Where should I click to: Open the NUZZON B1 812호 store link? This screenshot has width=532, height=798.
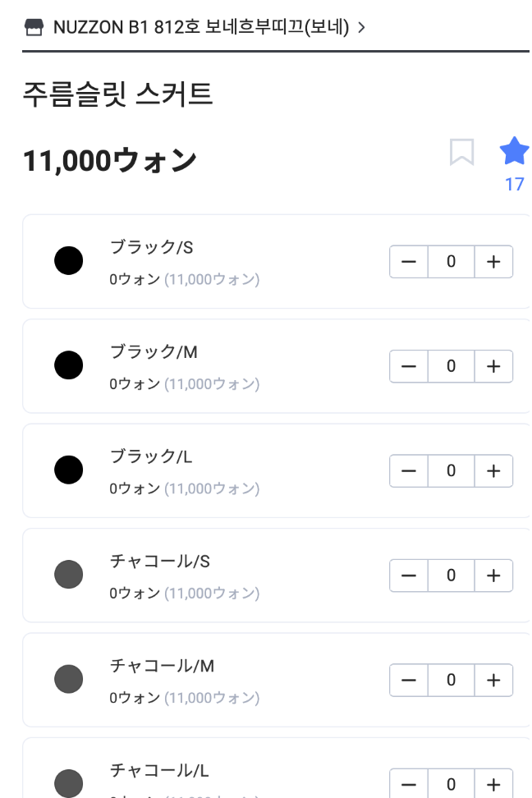coord(200,27)
